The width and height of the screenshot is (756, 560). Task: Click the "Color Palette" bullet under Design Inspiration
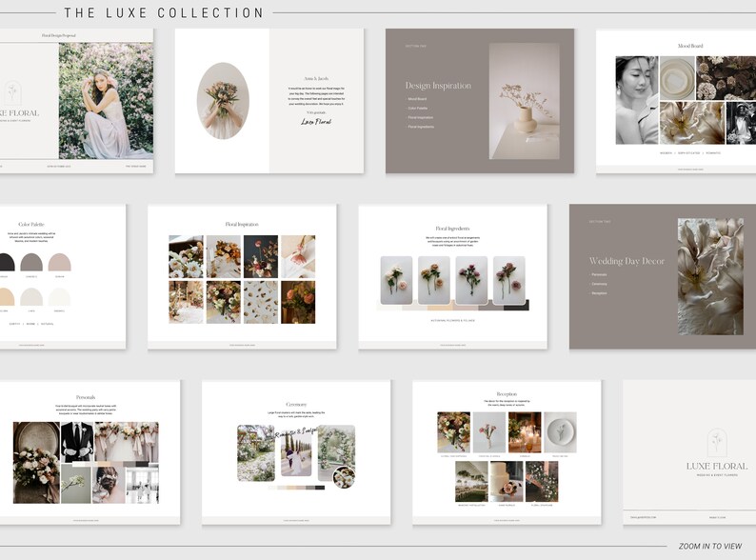(417, 108)
